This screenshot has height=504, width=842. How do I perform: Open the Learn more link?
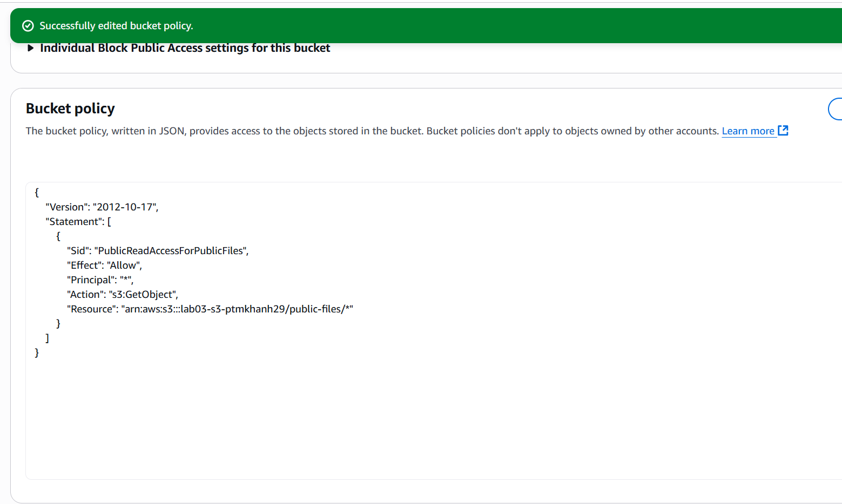pos(748,131)
